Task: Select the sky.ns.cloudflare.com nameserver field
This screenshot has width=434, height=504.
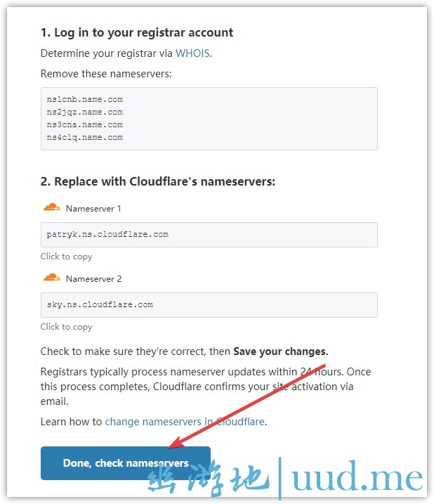Action: pos(209,304)
